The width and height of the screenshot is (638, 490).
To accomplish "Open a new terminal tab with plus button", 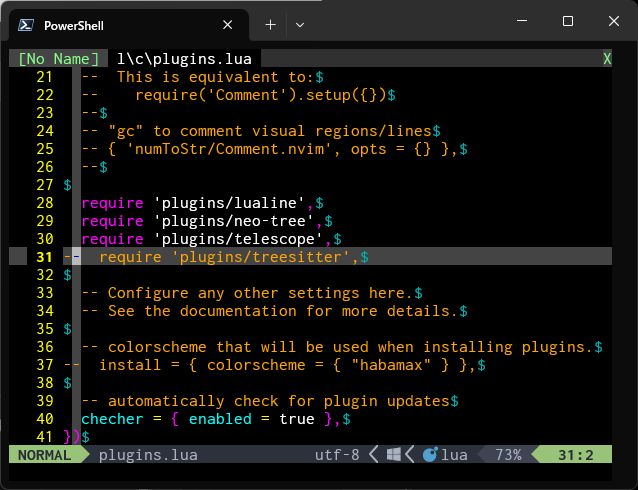I will 270,24.
